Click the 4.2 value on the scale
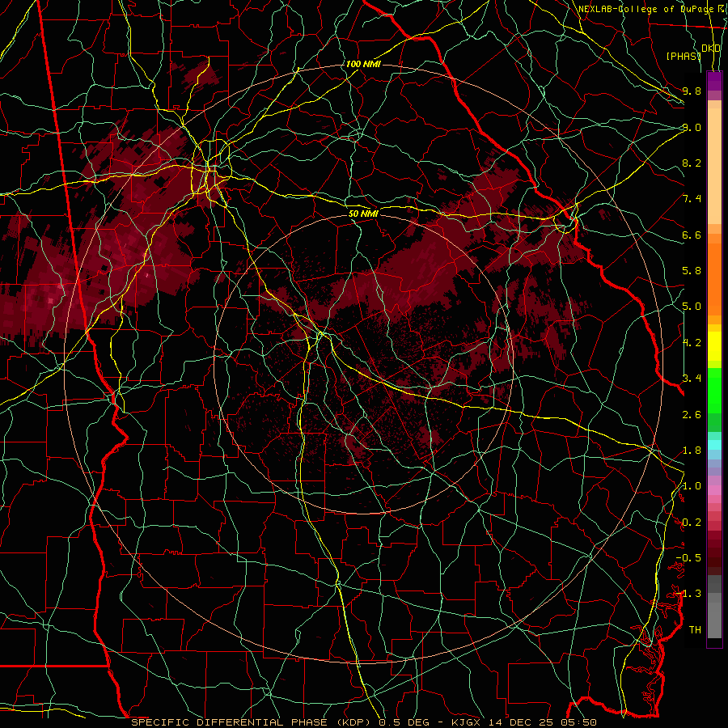 click(692, 343)
